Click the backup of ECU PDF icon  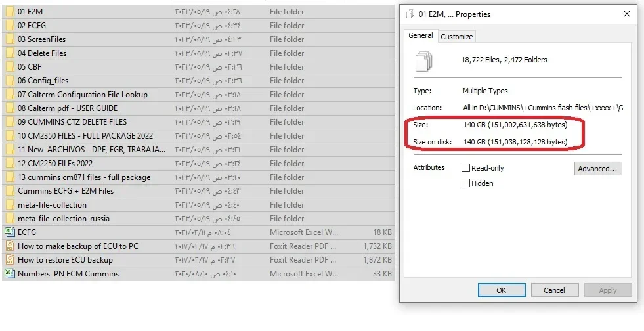[10, 246]
